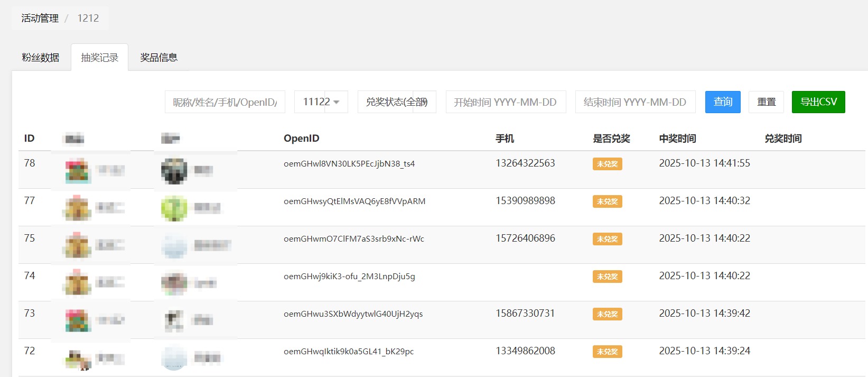The height and width of the screenshot is (377, 868).
Task: Expand the 11122 activity dropdown
Action: [x=321, y=102]
